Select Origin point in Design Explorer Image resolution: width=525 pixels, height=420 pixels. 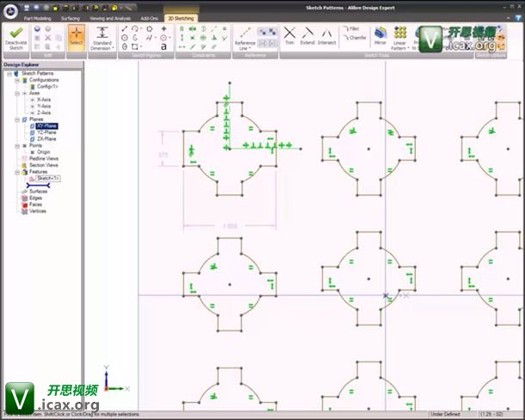point(43,152)
